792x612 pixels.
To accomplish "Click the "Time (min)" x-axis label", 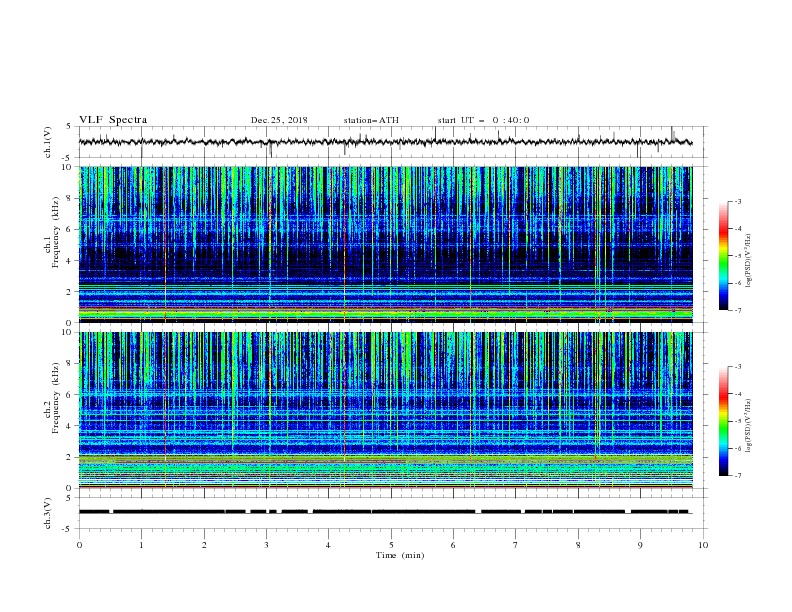I will [x=400, y=555].
